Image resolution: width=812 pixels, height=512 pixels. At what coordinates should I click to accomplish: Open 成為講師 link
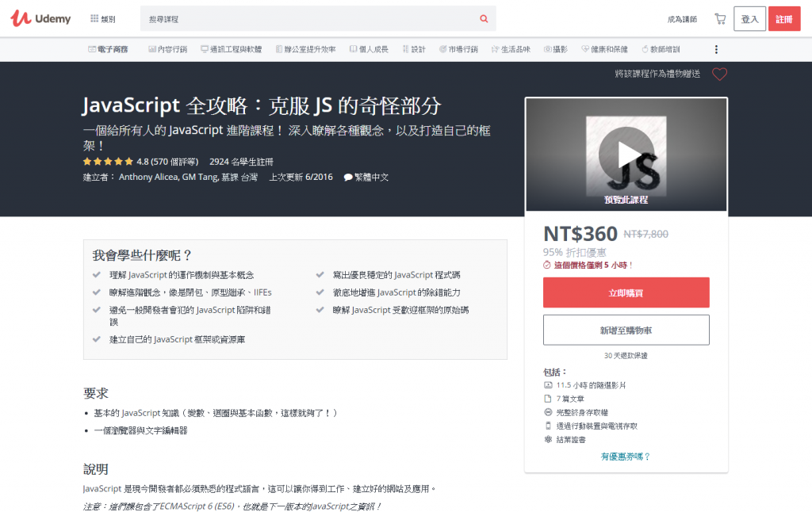(x=682, y=19)
